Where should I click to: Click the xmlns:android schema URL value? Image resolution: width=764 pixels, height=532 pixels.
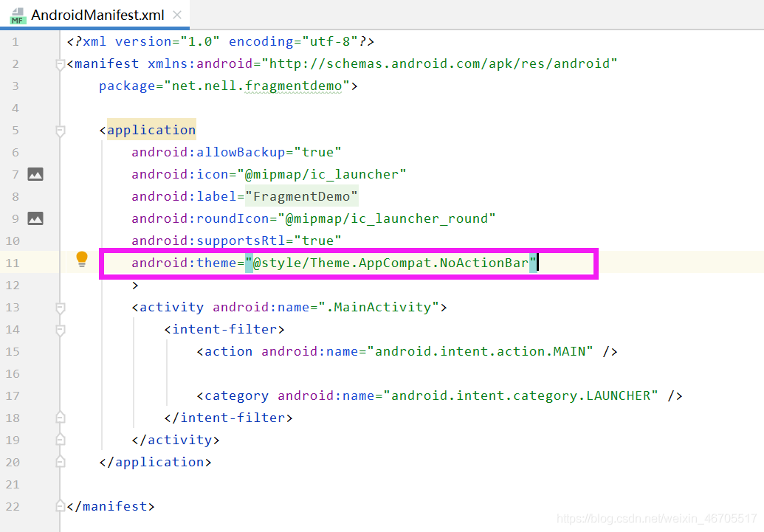439,63
